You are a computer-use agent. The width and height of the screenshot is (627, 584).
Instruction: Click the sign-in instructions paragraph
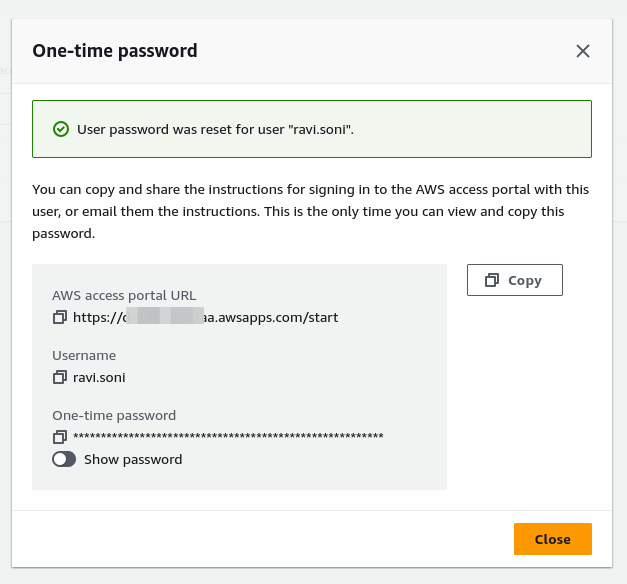[x=310, y=210]
